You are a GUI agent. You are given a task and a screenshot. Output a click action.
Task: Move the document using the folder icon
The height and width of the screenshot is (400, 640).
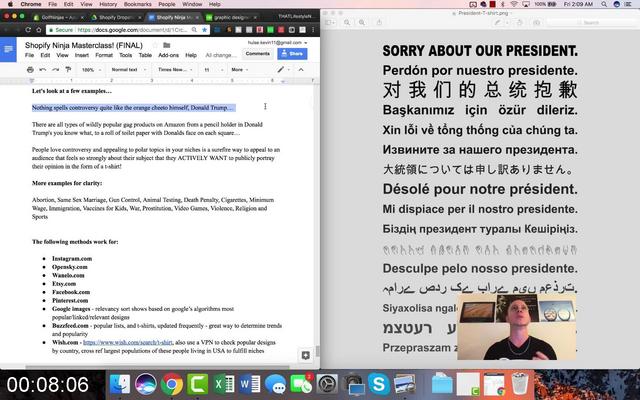tap(167, 45)
